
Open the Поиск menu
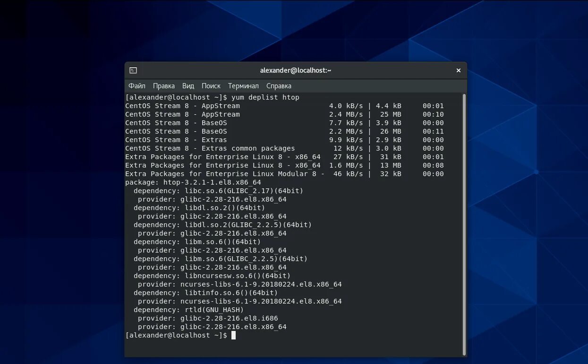click(211, 86)
